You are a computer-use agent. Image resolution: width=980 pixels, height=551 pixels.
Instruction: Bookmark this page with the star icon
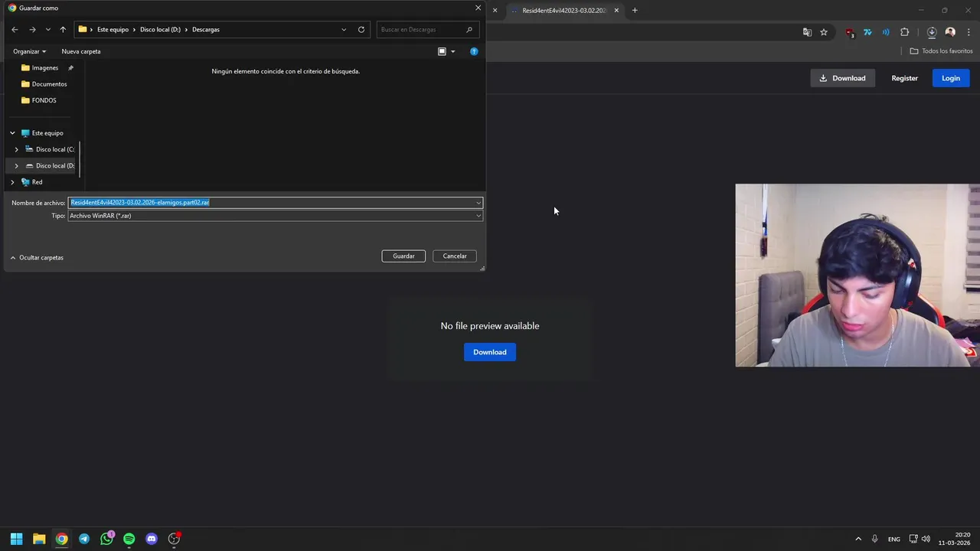(824, 32)
